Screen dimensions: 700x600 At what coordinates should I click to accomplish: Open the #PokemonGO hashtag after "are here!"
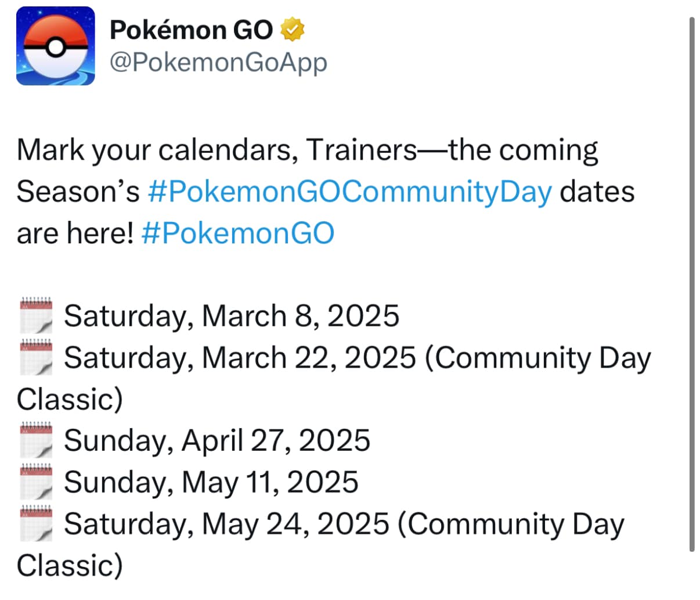tap(238, 233)
